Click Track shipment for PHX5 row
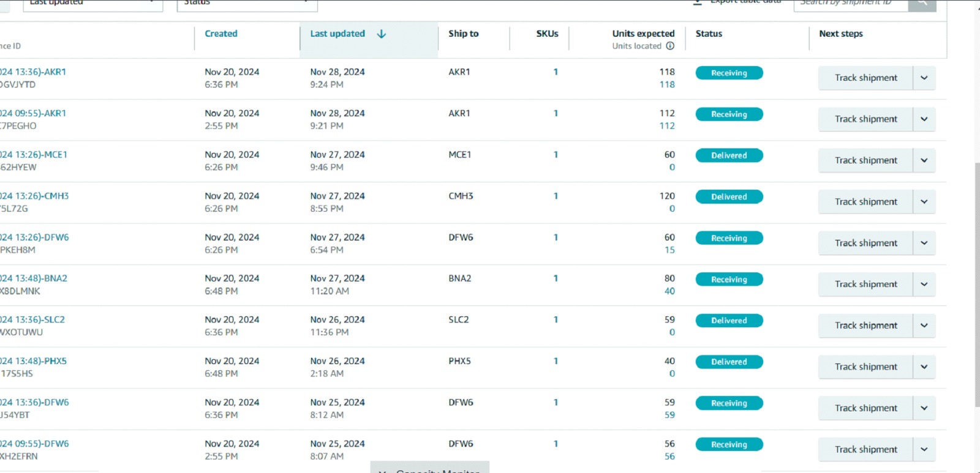This screenshot has height=473, width=980. [865, 367]
